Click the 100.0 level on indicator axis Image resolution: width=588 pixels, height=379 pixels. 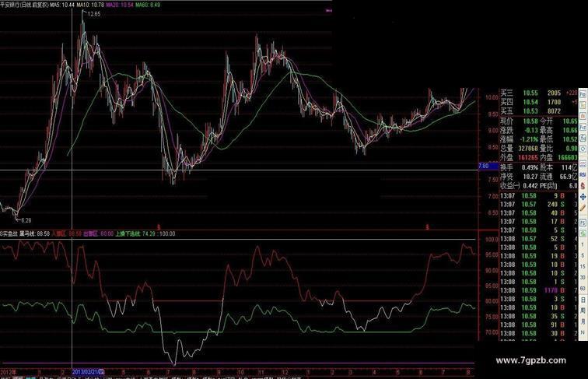(492, 239)
